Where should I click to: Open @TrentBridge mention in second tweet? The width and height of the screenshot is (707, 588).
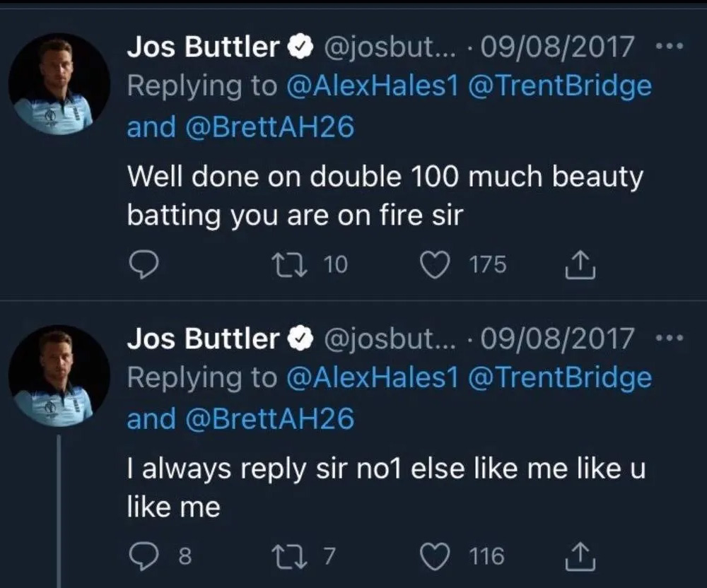coord(559,378)
